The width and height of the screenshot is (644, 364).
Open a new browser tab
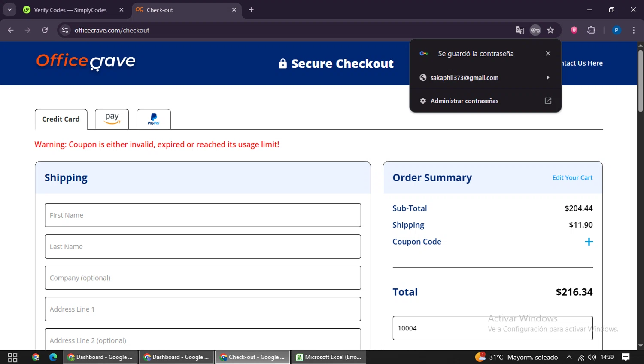pyautogui.click(x=251, y=10)
